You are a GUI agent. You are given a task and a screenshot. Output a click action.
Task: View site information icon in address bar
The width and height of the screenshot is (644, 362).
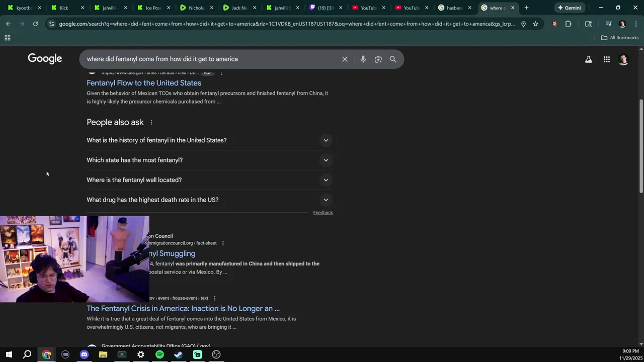51,24
